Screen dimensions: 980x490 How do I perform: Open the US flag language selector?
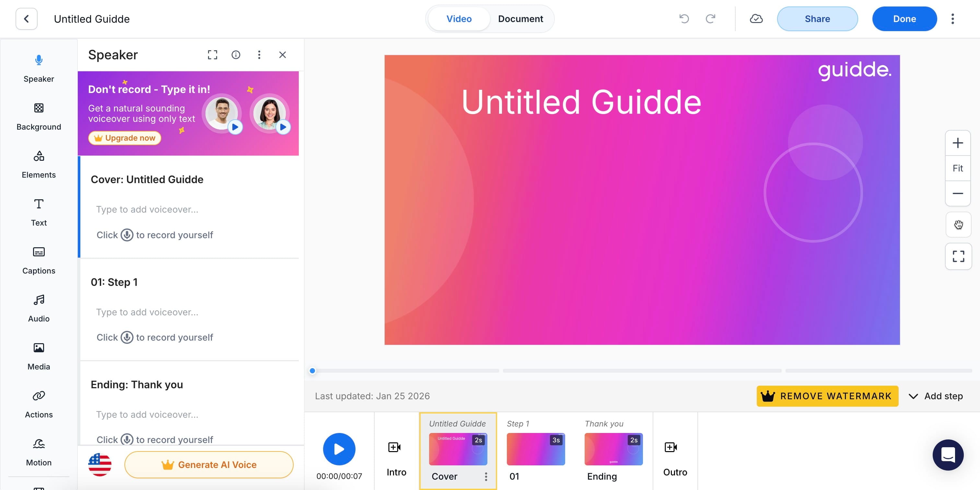click(x=100, y=464)
